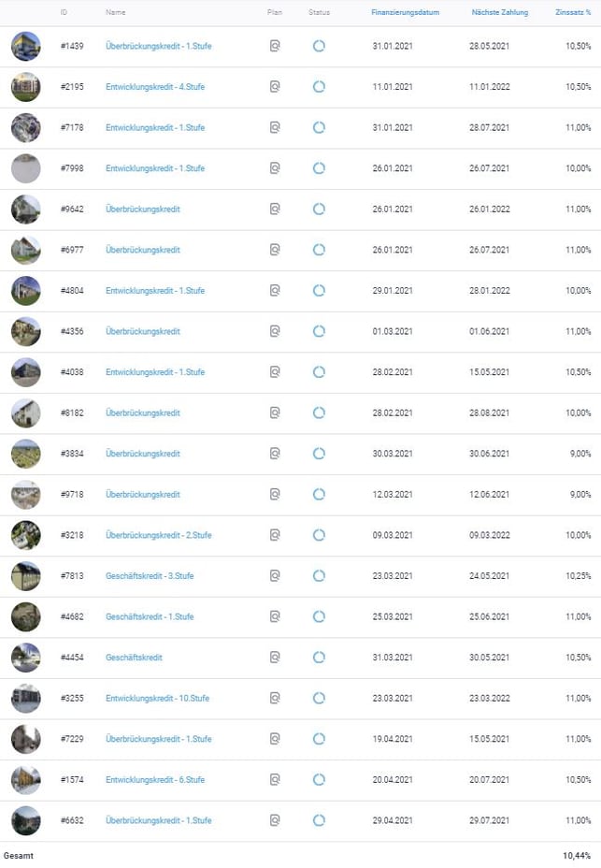Open Entwicklungskredit - 6.Stufe loan link
The image size is (601, 868).
pyautogui.click(x=155, y=780)
